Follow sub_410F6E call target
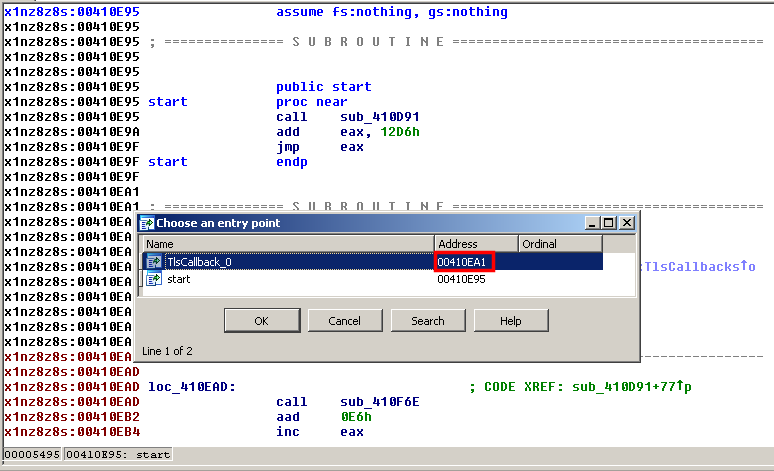774x471 pixels. point(369,402)
